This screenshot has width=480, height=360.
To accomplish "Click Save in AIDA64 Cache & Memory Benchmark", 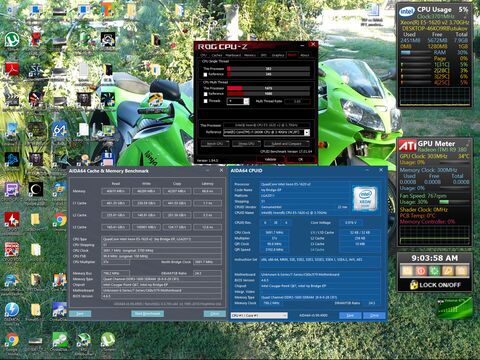I will [80, 314].
